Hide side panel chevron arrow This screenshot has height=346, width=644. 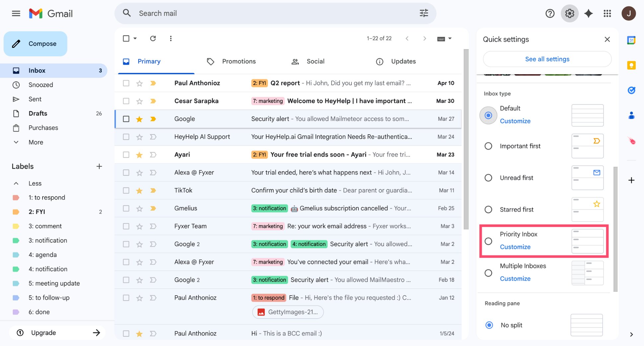point(631,334)
